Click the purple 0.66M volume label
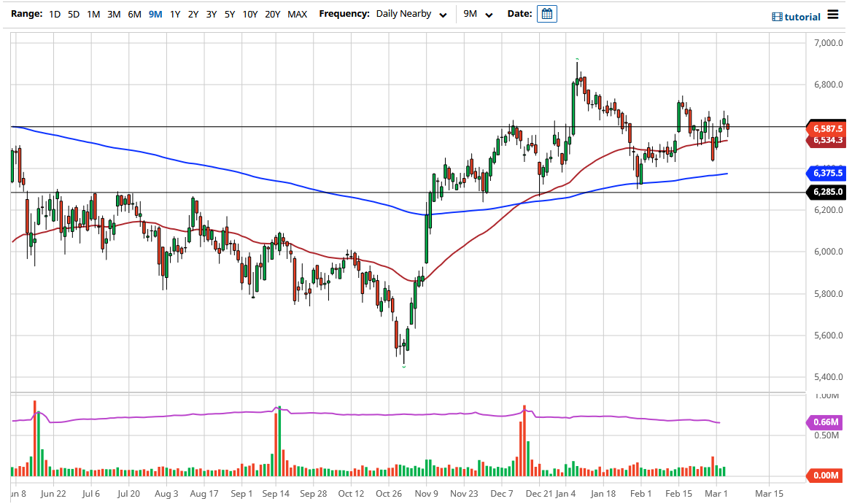 826,423
